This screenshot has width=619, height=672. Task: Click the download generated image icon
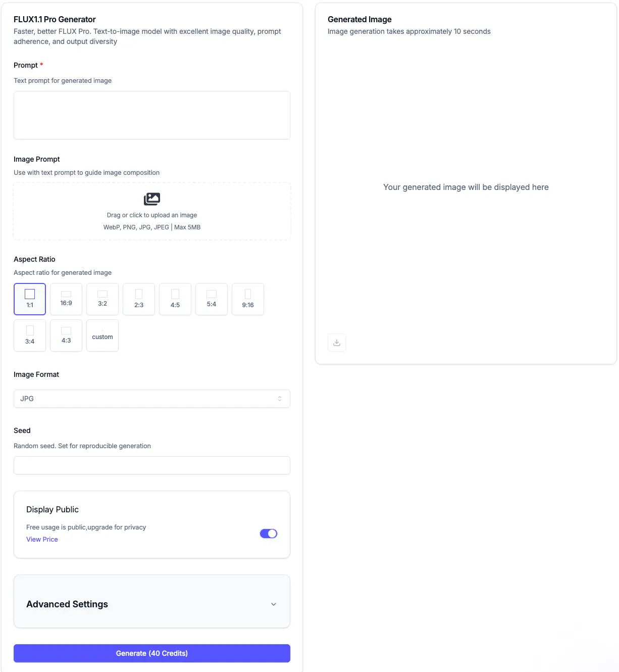(337, 343)
